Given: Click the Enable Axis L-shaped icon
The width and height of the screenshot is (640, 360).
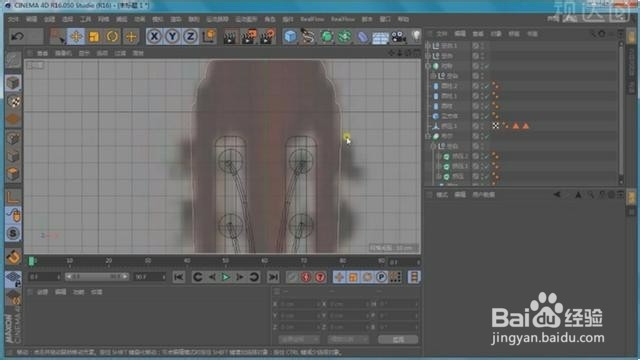Looking at the screenshot, I should (x=13, y=198).
